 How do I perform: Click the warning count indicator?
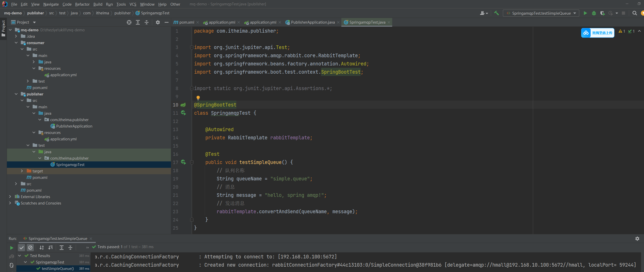(x=622, y=31)
